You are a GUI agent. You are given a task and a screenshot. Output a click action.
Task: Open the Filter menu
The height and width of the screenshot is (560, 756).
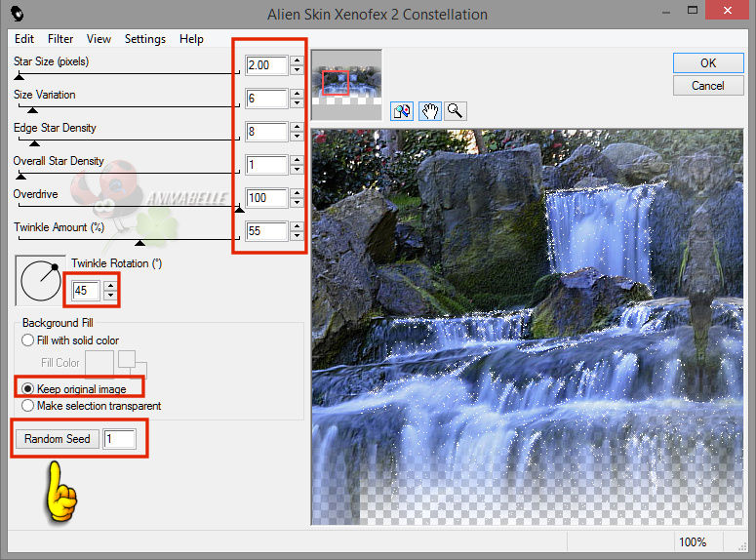[x=60, y=39]
